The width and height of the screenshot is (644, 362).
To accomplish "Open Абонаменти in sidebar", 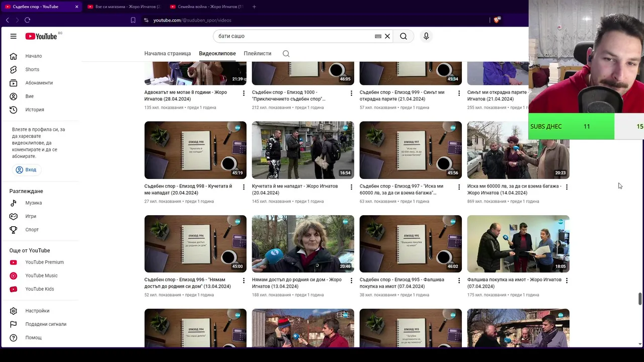I will point(39,83).
